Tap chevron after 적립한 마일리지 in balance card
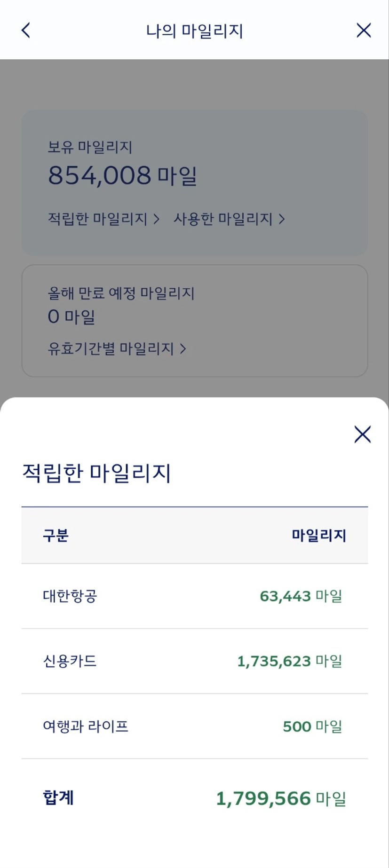The height and width of the screenshot is (868, 389). (157, 219)
